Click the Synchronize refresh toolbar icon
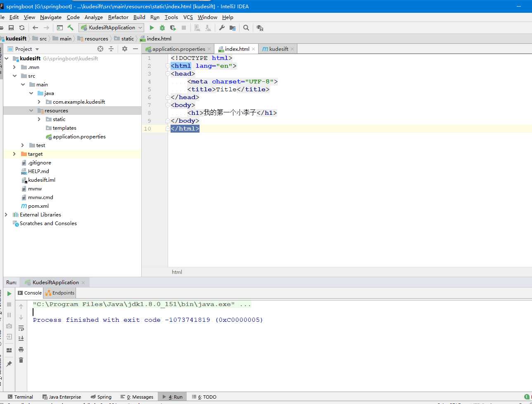Screen dimensions: 532x404 click(22, 28)
